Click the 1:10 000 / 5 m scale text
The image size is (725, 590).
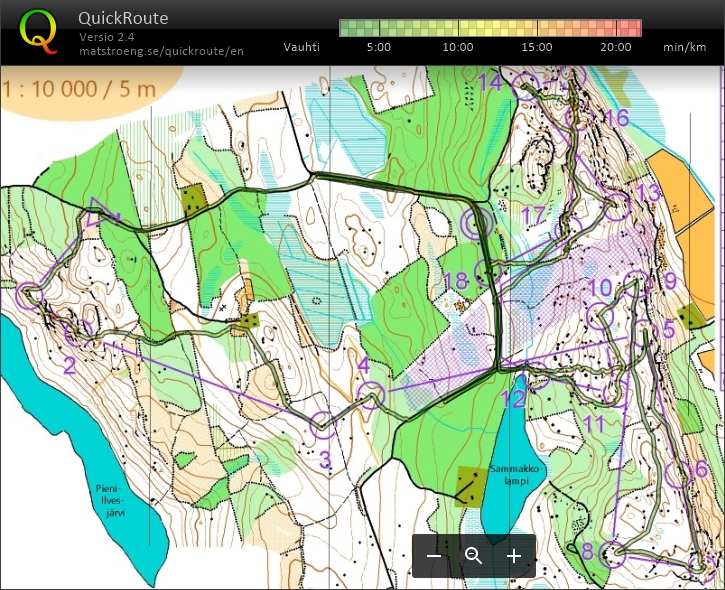pyautogui.click(x=80, y=89)
